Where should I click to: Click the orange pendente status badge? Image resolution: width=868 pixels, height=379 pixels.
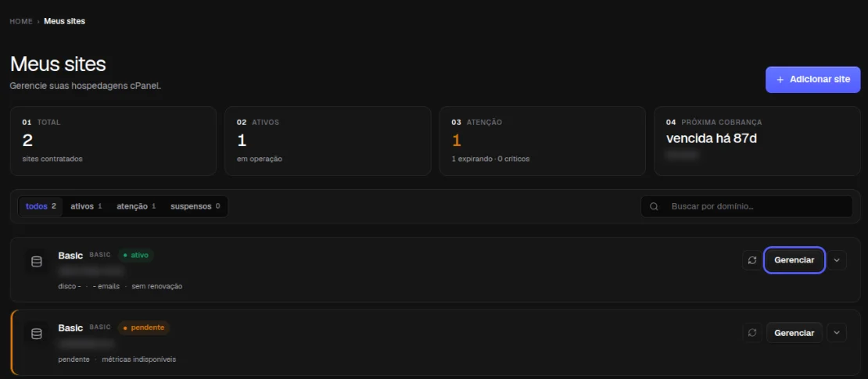coord(144,327)
